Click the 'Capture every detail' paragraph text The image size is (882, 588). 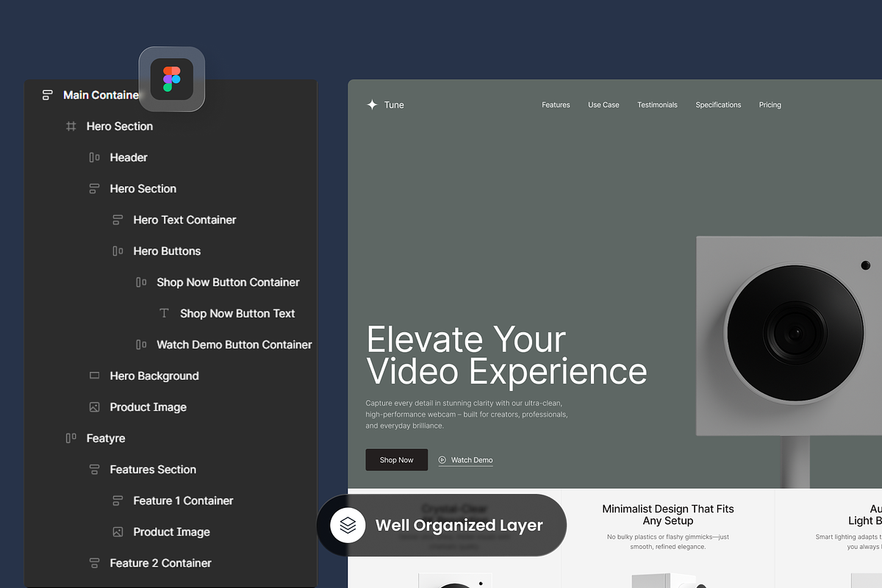[x=467, y=415]
